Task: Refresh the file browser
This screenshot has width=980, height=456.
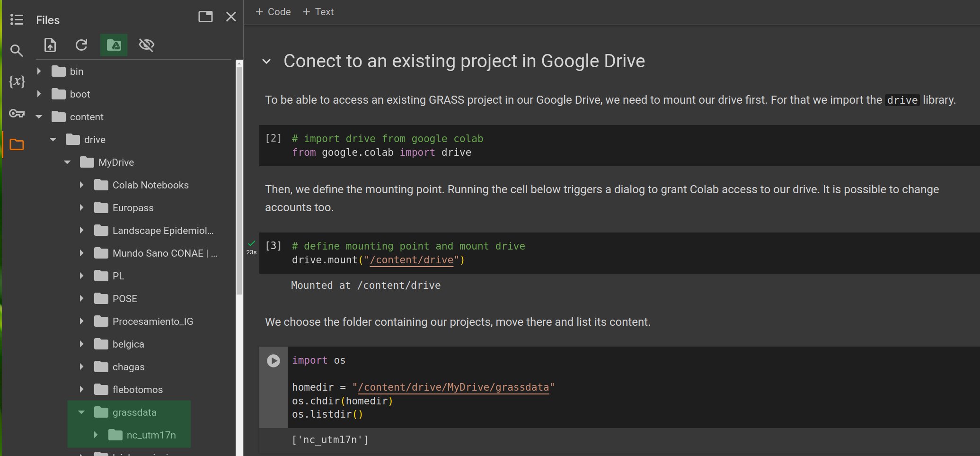Action: coord(81,45)
